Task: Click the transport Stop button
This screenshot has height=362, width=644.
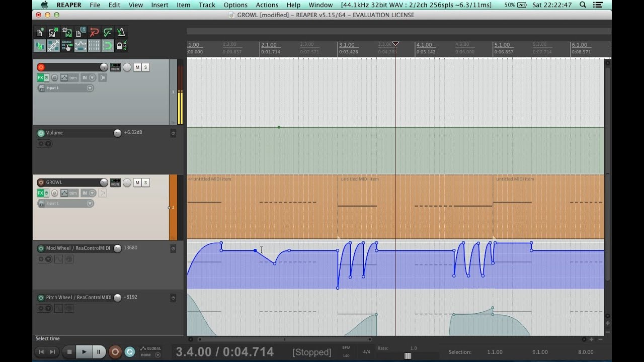Action: point(69,352)
